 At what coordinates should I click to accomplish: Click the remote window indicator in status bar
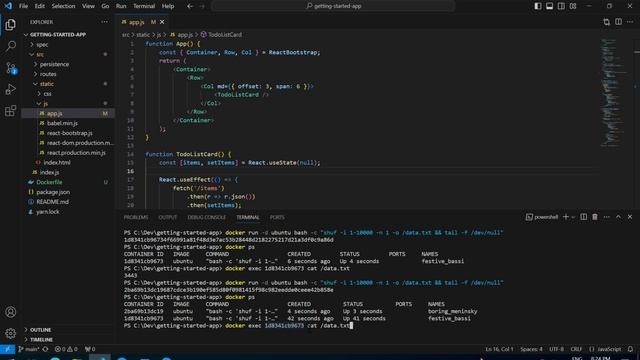tap(7, 349)
